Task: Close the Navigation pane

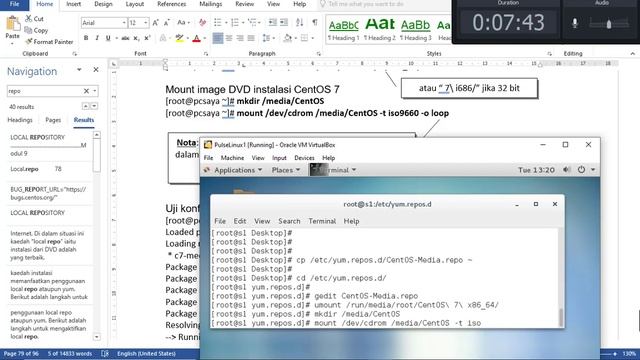Action: (96, 70)
